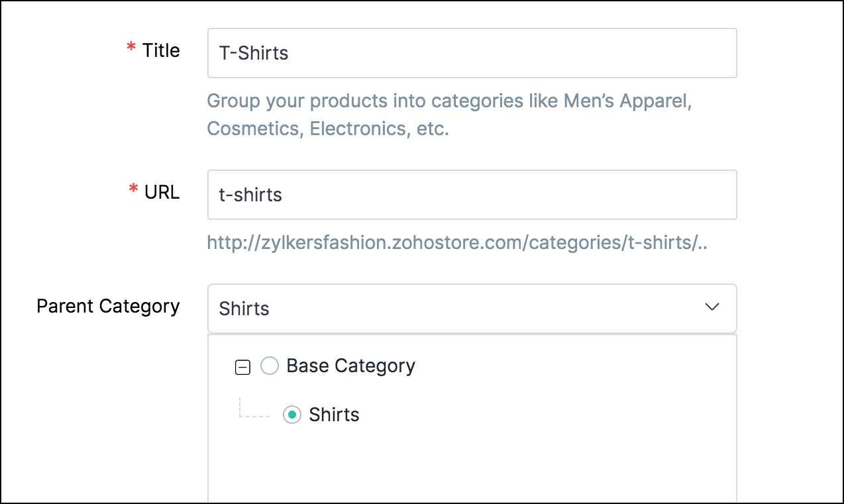Click the Title field label
844x504 pixels.
(x=161, y=50)
